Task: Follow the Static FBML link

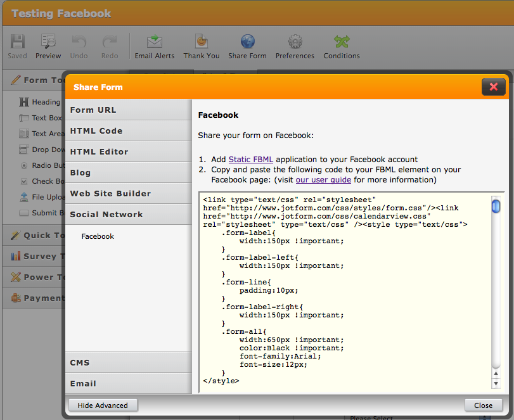Action: (x=251, y=160)
